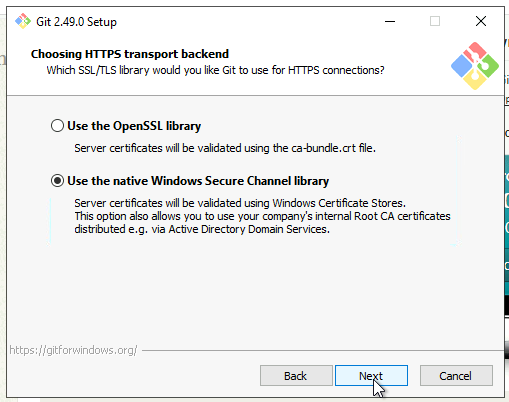Click the Windows Certificate Stores description line
Image resolution: width=509 pixels, height=402 pixels.
[240, 203]
